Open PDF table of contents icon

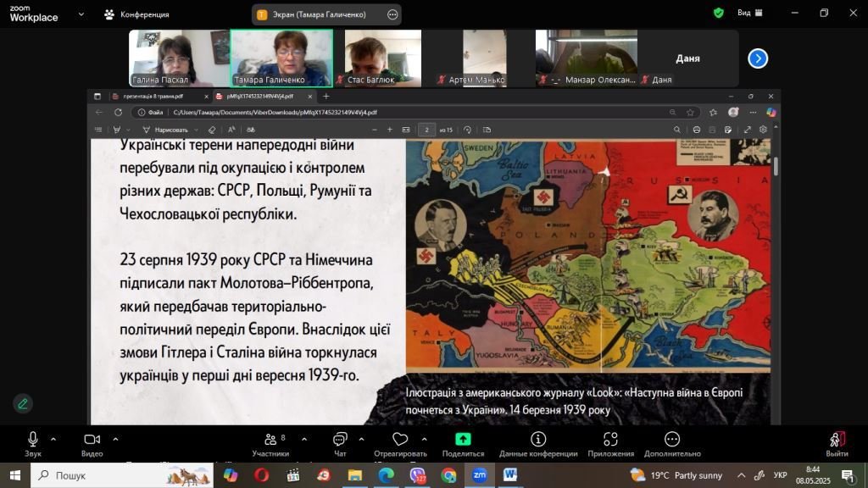(98, 130)
